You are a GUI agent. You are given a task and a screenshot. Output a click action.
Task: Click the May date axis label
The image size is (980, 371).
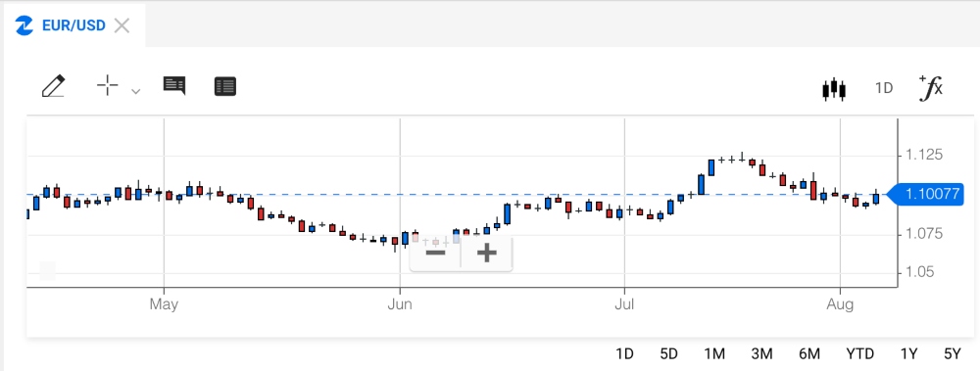coord(164,304)
